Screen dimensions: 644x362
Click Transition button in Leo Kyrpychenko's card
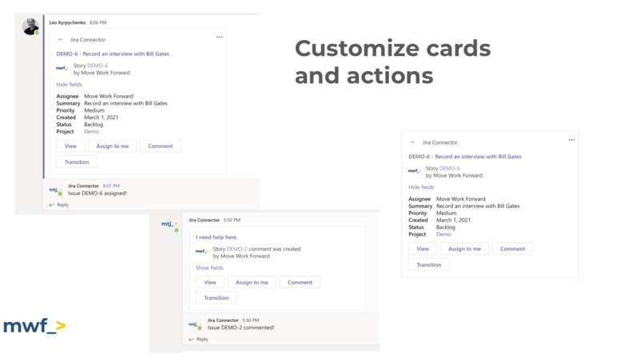[77, 162]
